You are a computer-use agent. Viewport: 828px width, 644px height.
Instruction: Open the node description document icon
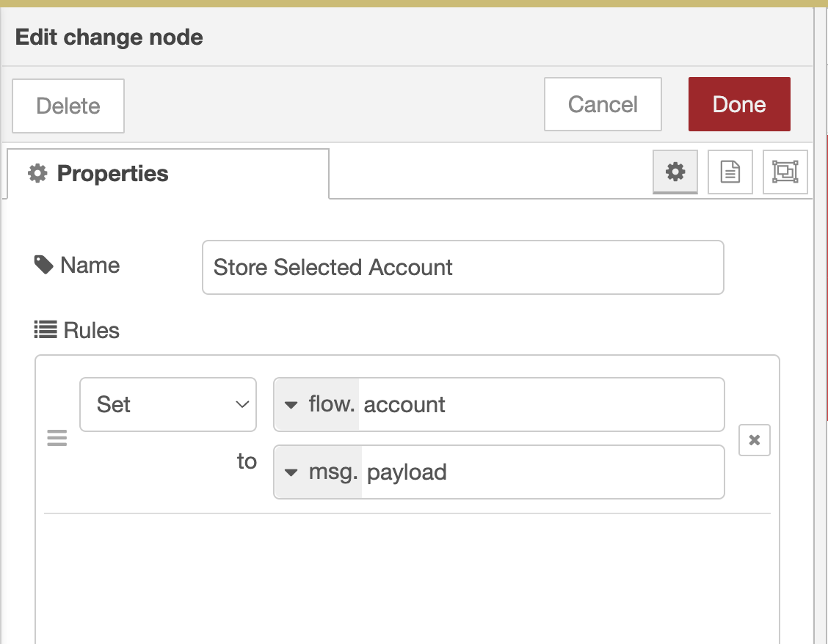click(x=730, y=172)
